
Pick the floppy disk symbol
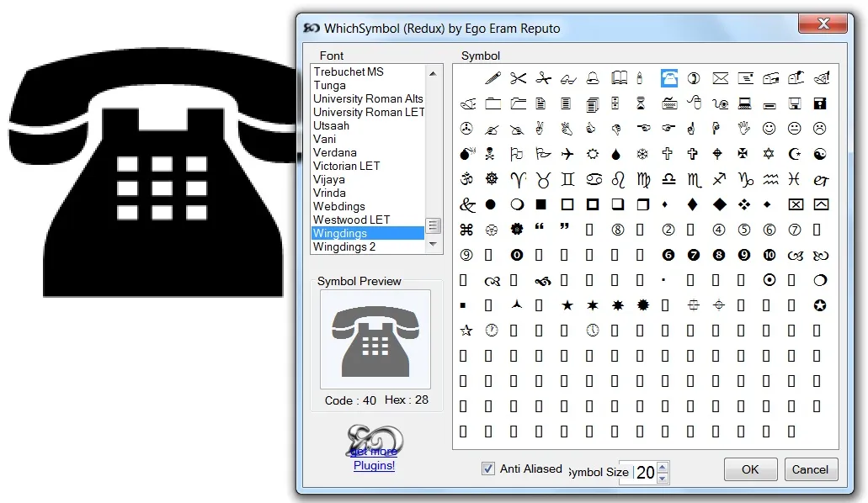(820, 103)
